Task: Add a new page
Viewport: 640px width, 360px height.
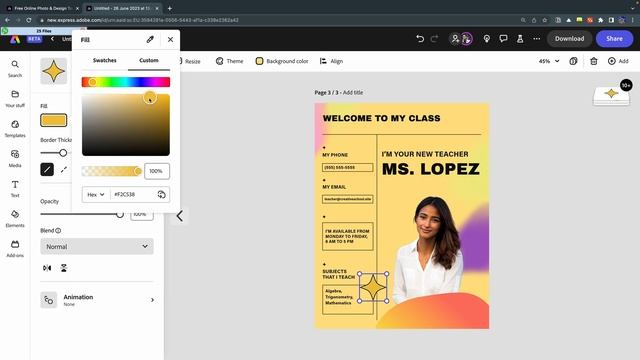Action: pyautogui.click(x=618, y=61)
